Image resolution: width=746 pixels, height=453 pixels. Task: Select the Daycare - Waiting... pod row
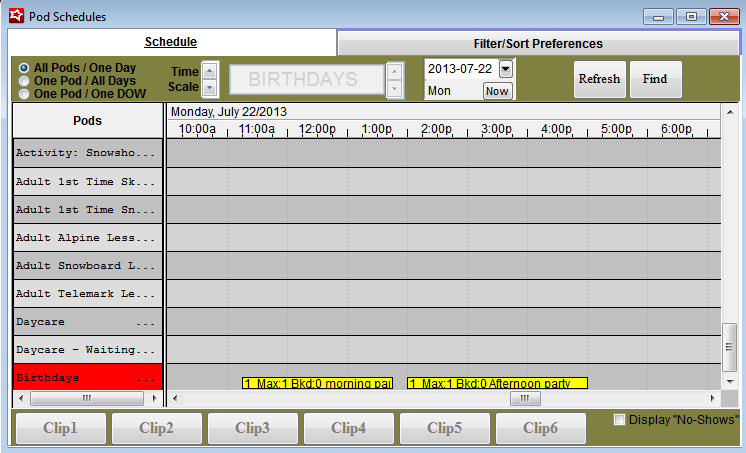(x=88, y=350)
